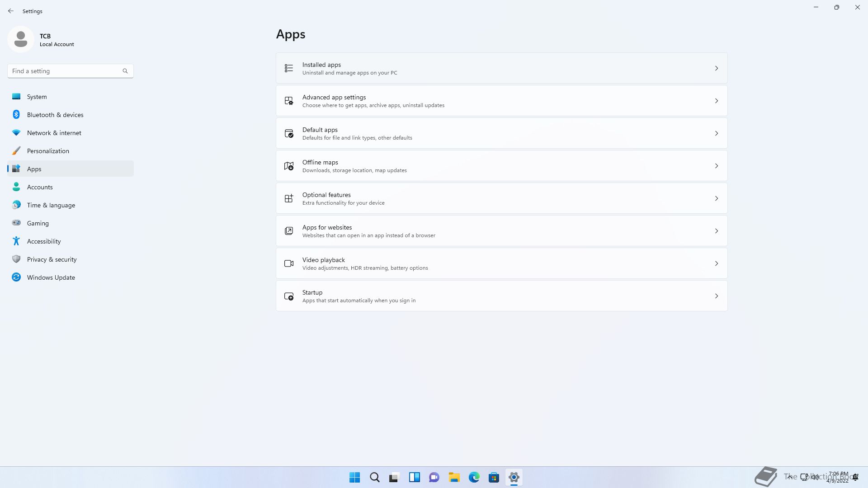This screenshot has width=868, height=488.
Task: Click the Windows Update sidebar icon
Action: click(x=16, y=277)
